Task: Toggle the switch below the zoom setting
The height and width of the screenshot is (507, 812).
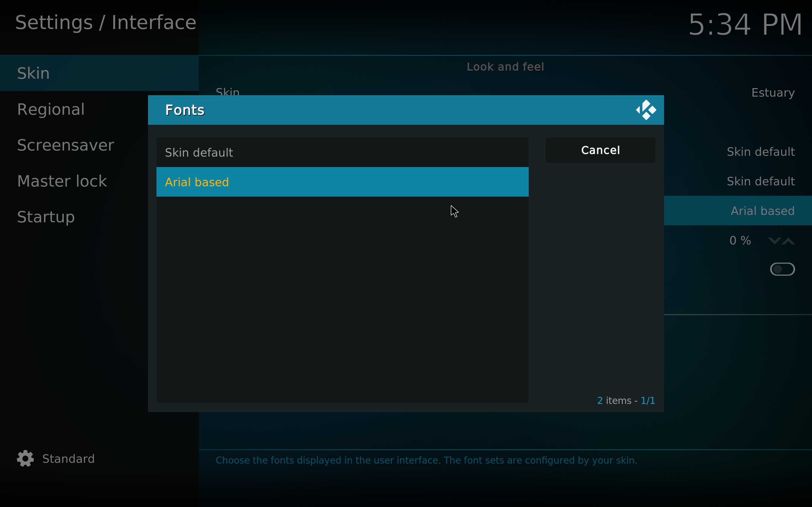Action: (x=782, y=269)
